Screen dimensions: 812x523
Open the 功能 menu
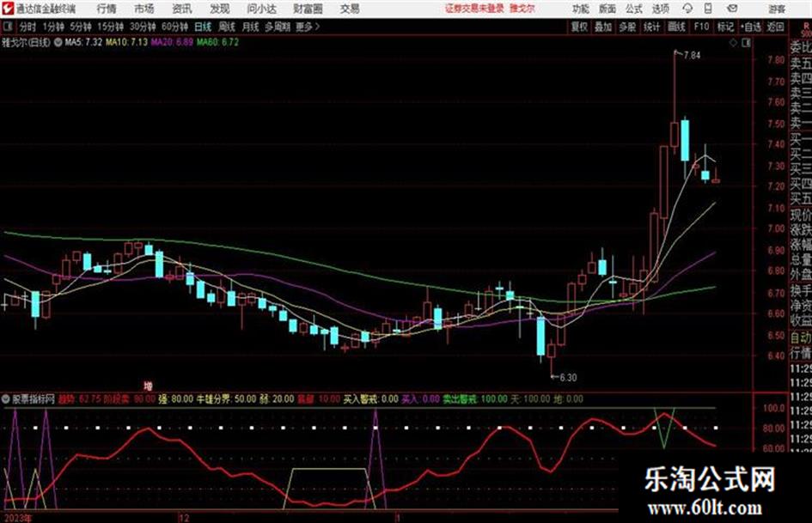(x=581, y=9)
